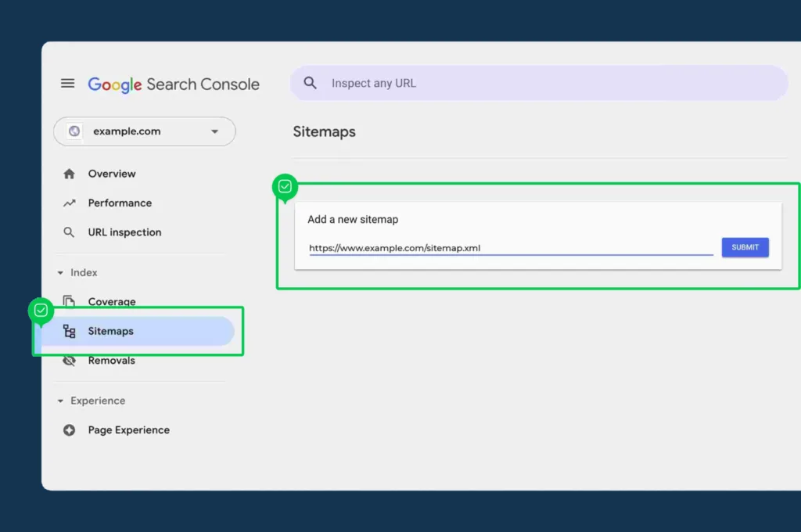The width and height of the screenshot is (801, 532).
Task: Focus the sitemap URL input field
Action: click(510, 249)
